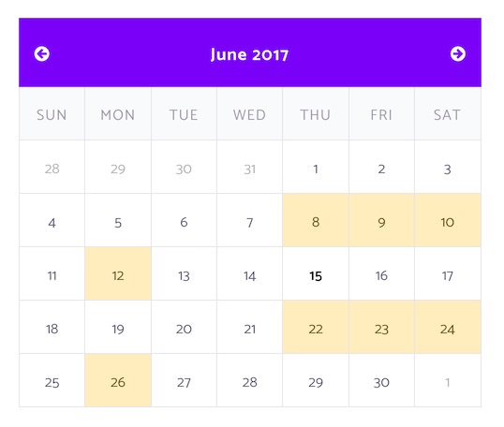Select highlighted date 10
This screenshot has height=427, width=504.
(x=448, y=220)
